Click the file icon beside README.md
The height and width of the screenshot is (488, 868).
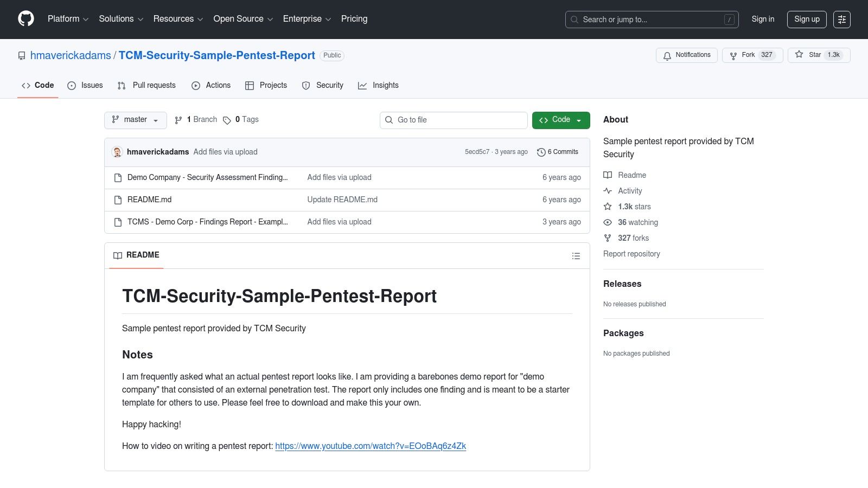point(118,200)
